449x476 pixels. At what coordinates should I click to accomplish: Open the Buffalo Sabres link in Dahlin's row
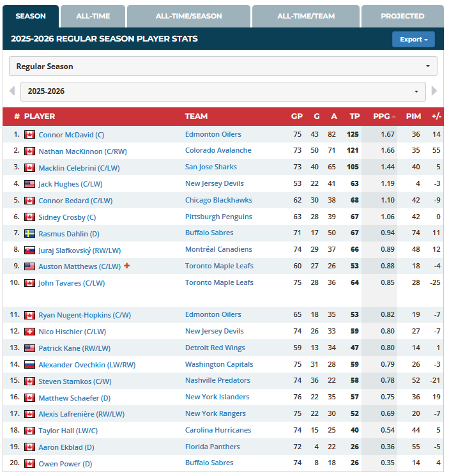coord(209,233)
